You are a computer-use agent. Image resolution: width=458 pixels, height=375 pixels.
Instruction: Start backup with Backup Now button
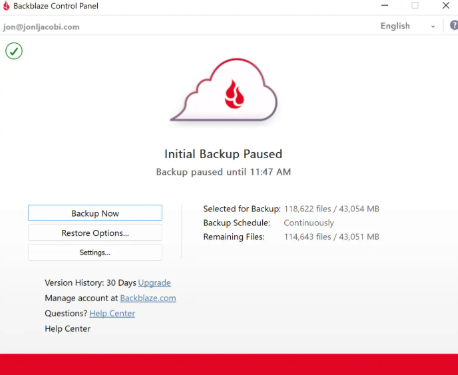tap(95, 213)
